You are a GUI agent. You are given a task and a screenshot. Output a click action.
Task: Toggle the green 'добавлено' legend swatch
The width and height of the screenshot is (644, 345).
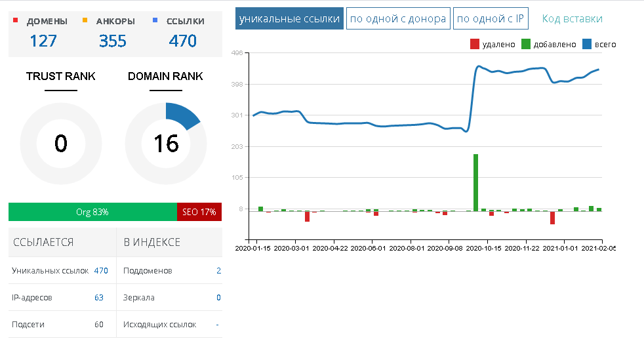(526, 45)
